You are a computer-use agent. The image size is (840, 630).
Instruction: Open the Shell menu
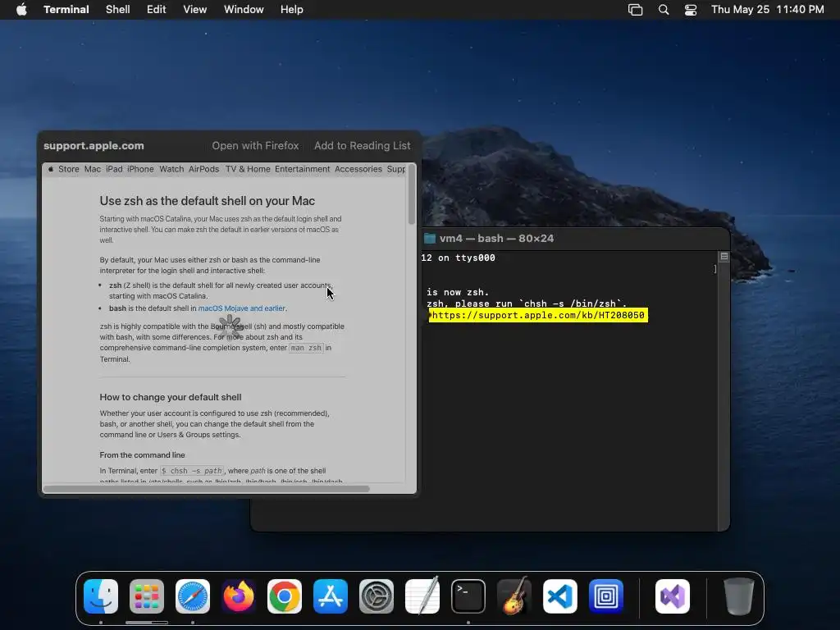coord(118,10)
